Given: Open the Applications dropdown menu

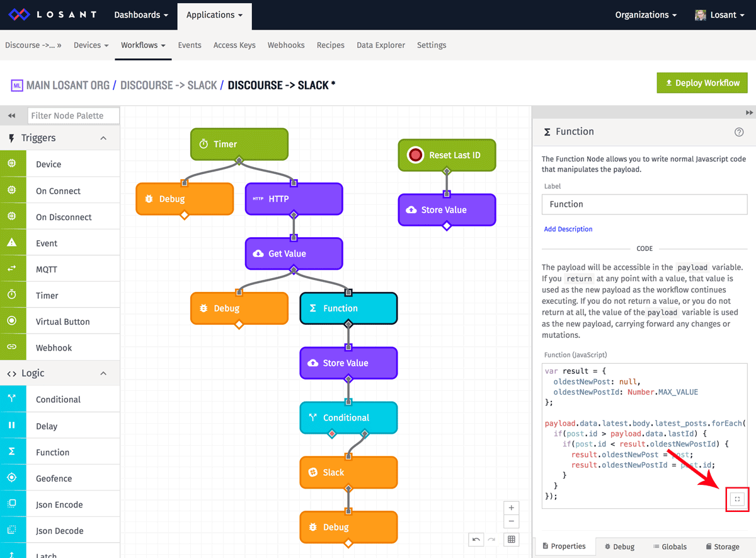Looking at the screenshot, I should tap(214, 15).
